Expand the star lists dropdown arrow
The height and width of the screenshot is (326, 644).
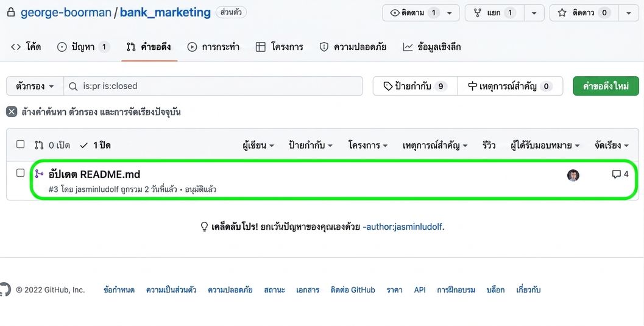(x=629, y=13)
